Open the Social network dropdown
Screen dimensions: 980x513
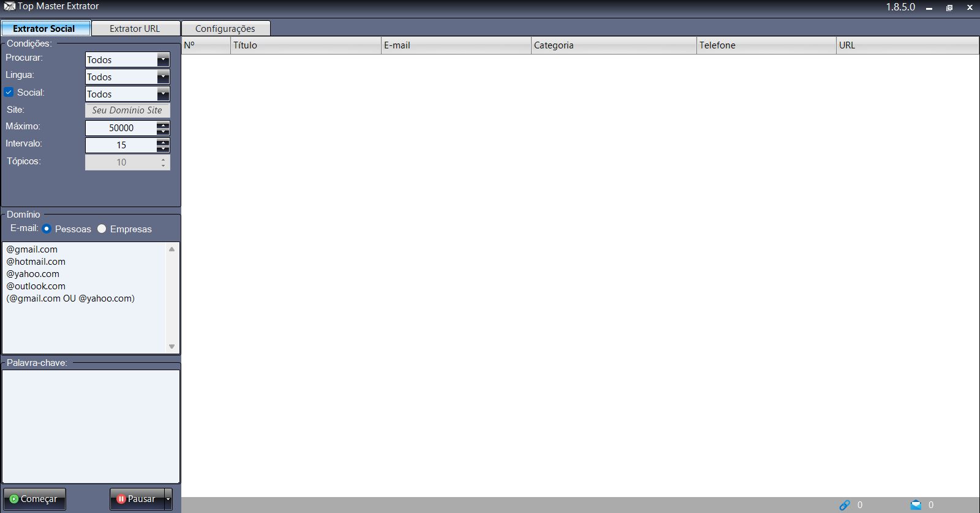pyautogui.click(x=127, y=94)
